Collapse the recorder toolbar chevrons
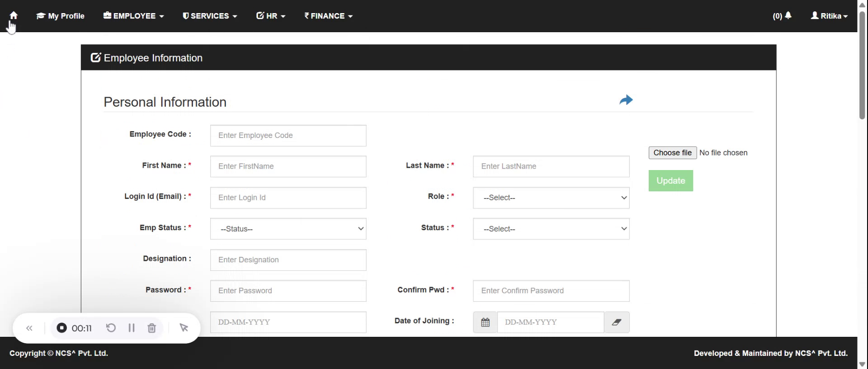Image resolution: width=868 pixels, height=369 pixels. click(x=29, y=328)
